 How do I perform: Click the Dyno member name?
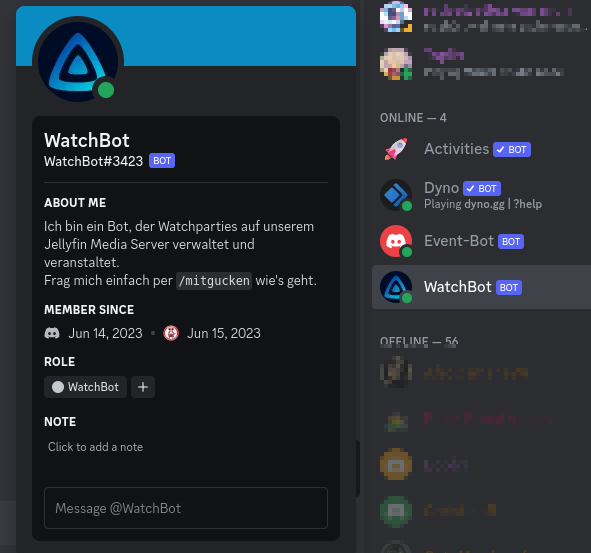(x=441, y=188)
